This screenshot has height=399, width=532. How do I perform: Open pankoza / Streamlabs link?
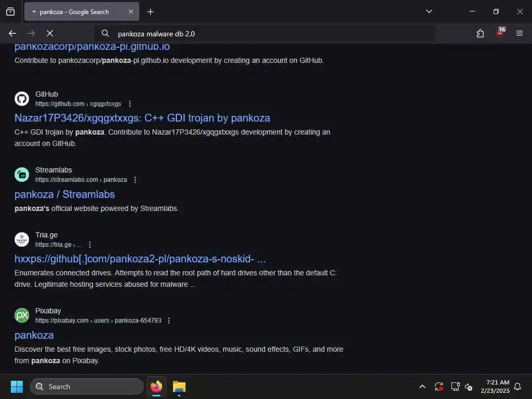coord(64,194)
